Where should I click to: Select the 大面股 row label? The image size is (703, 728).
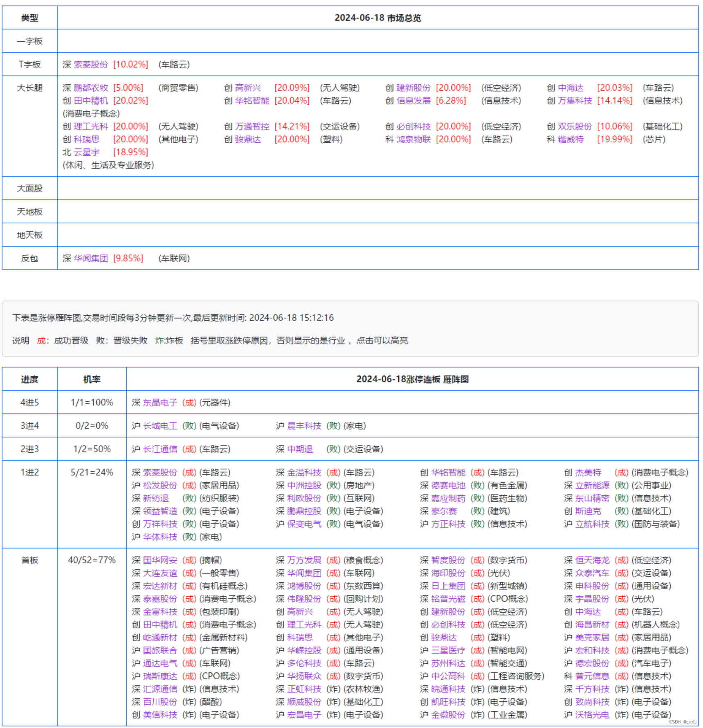(x=29, y=188)
